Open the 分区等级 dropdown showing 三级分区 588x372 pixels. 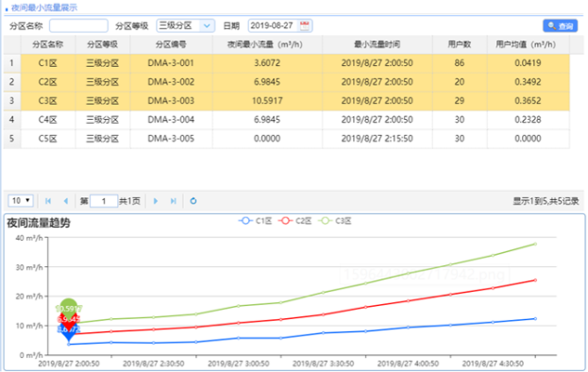click(186, 25)
